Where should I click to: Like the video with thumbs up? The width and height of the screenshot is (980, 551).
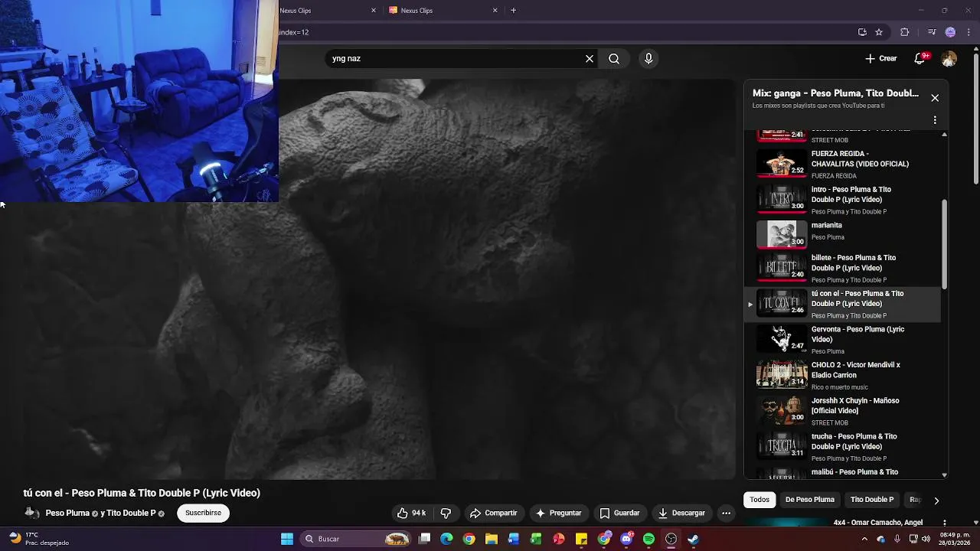[x=411, y=513]
